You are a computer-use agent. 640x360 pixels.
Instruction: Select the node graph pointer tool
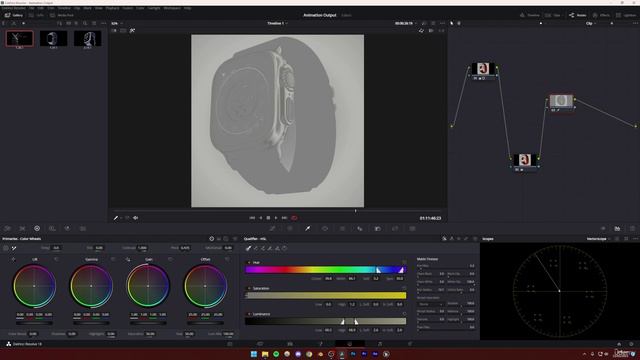(x=451, y=23)
